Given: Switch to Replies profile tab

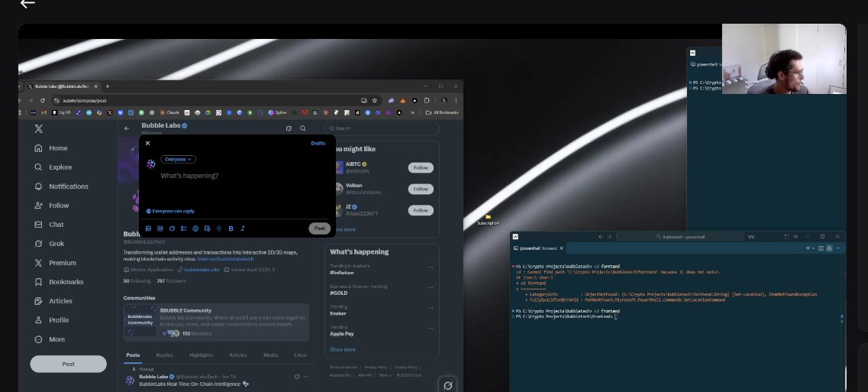Looking at the screenshot, I should click(164, 355).
